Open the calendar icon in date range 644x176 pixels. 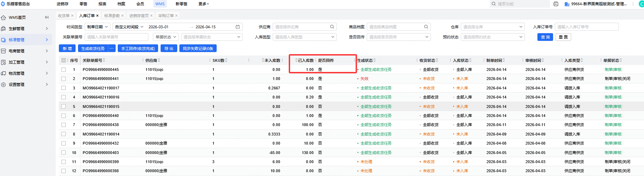point(238,27)
